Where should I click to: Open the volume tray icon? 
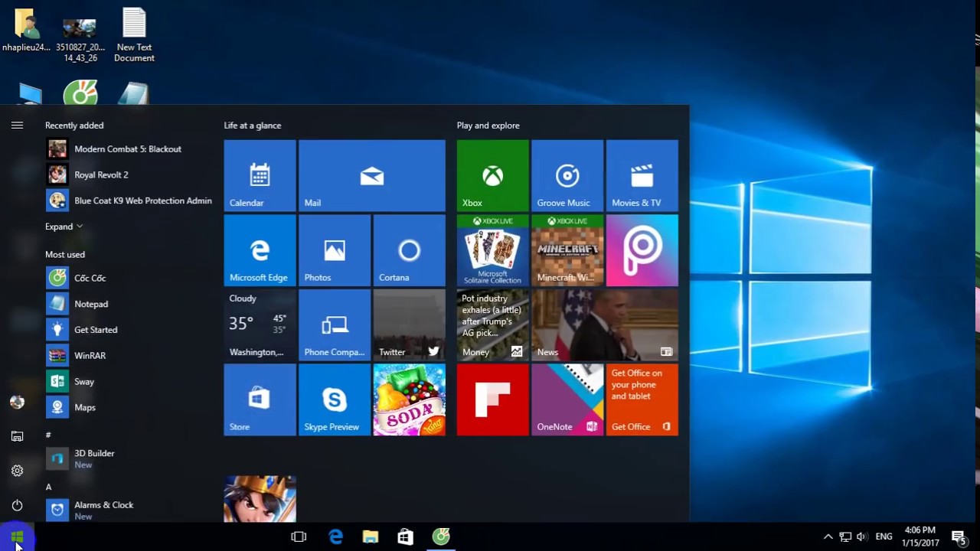[x=862, y=537]
